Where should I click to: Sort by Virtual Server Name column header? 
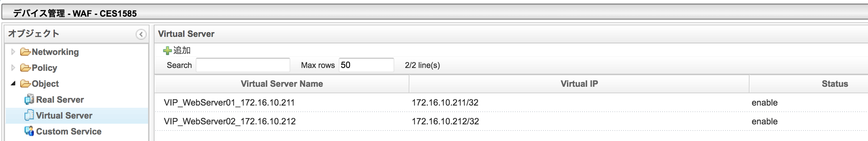coord(282,84)
